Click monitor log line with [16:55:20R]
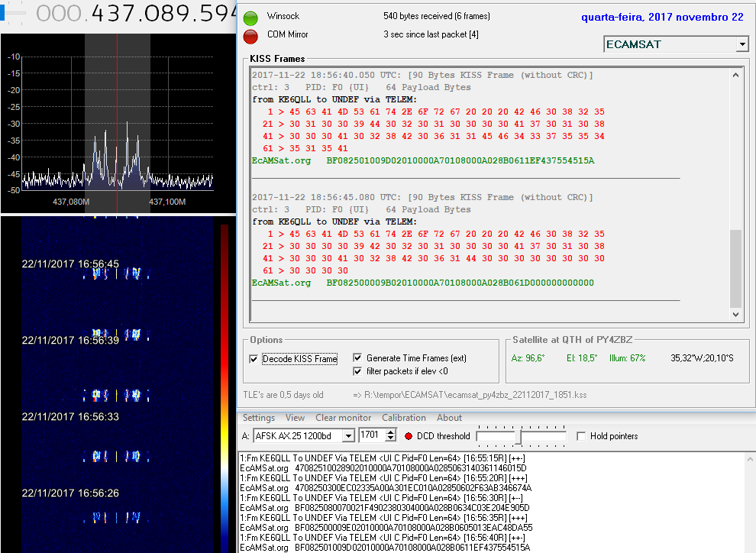 (383, 478)
